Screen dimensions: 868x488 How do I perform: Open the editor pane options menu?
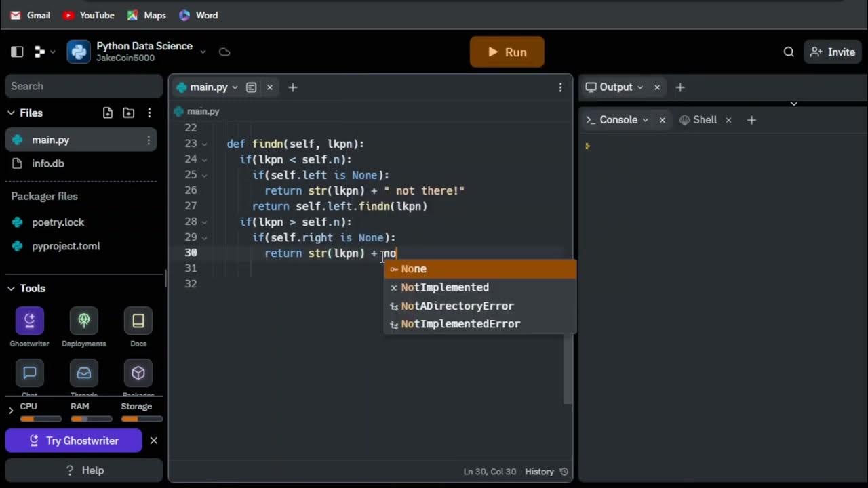(x=560, y=87)
